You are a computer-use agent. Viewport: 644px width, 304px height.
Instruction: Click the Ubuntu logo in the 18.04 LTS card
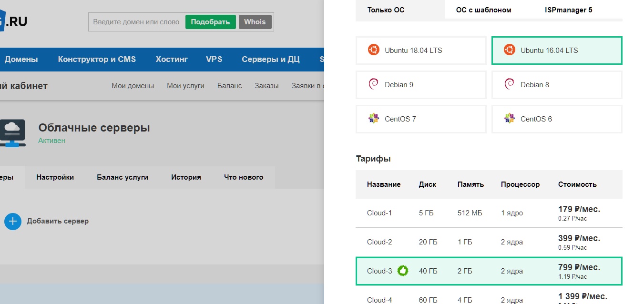pyautogui.click(x=373, y=50)
